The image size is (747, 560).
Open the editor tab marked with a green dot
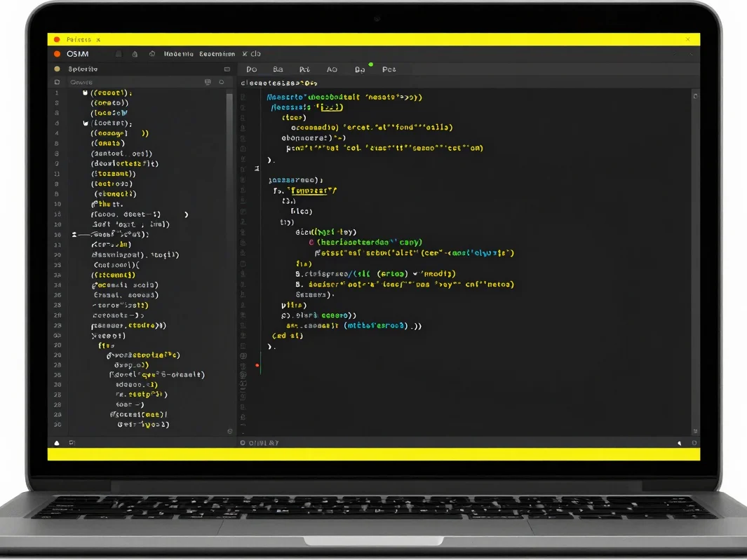[x=360, y=69]
